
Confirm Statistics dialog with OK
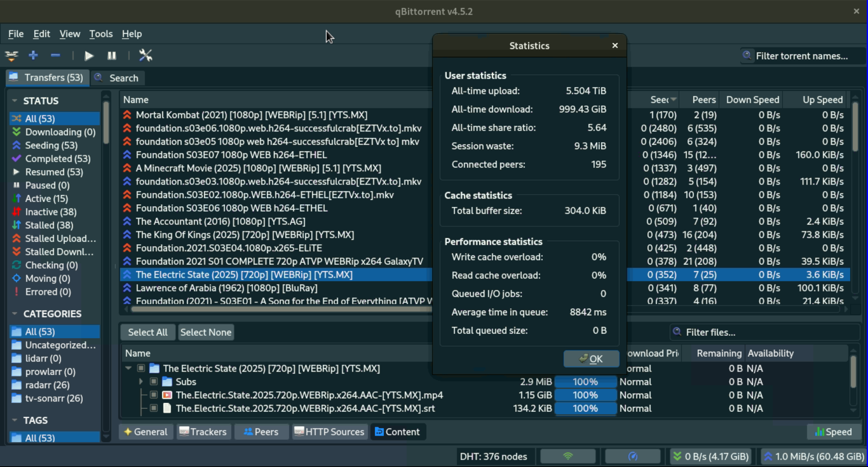591,359
